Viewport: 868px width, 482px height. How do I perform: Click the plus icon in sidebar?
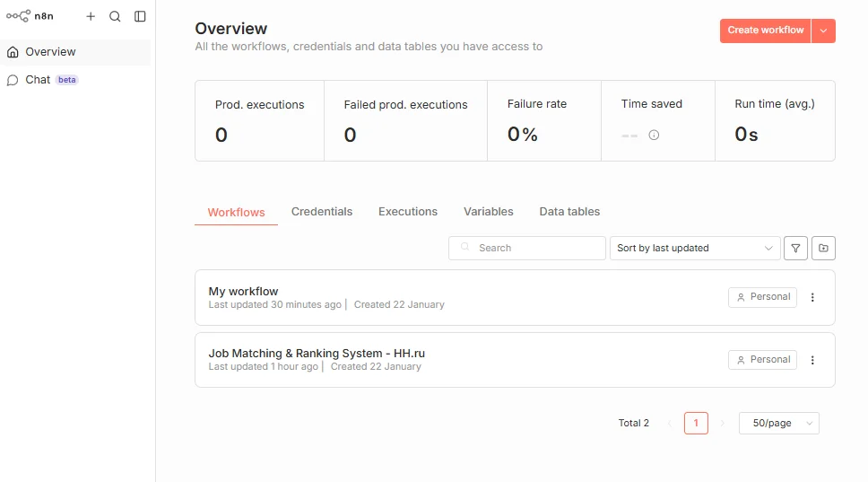coord(91,16)
